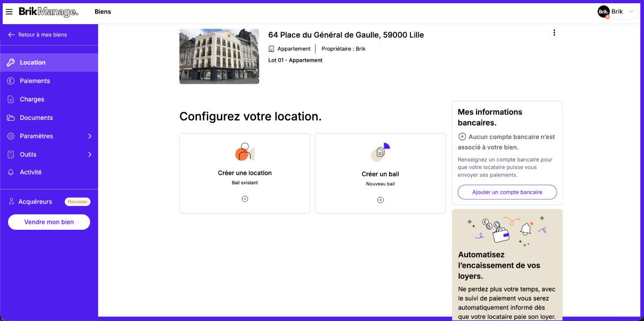The image size is (644, 321).
Task: Open the three-dot property options menu
Action: point(554,33)
